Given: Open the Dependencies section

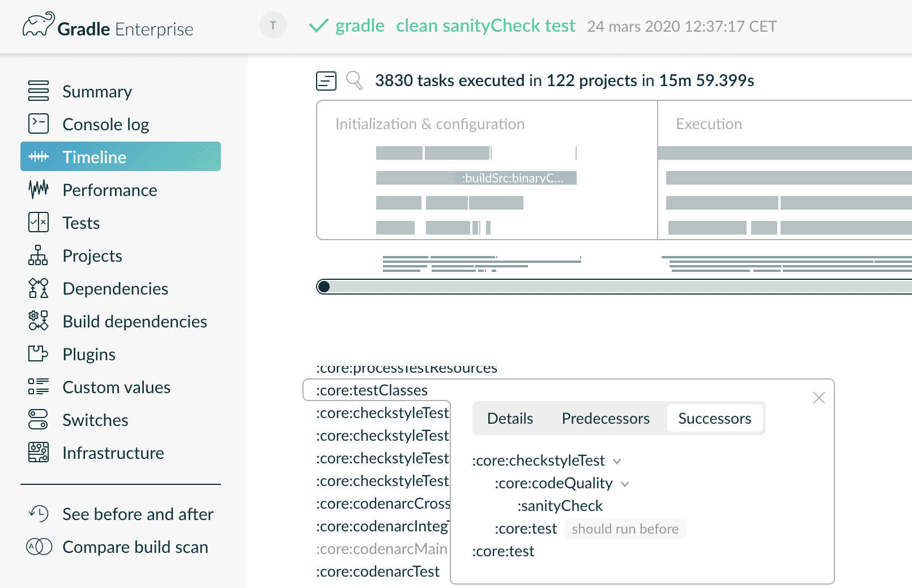Looking at the screenshot, I should pyautogui.click(x=116, y=288).
